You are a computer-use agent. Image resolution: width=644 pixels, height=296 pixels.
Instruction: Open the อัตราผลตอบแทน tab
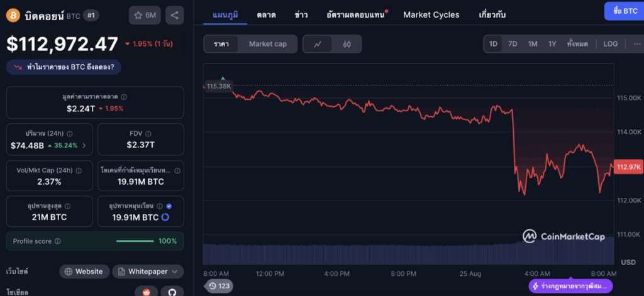[356, 15]
